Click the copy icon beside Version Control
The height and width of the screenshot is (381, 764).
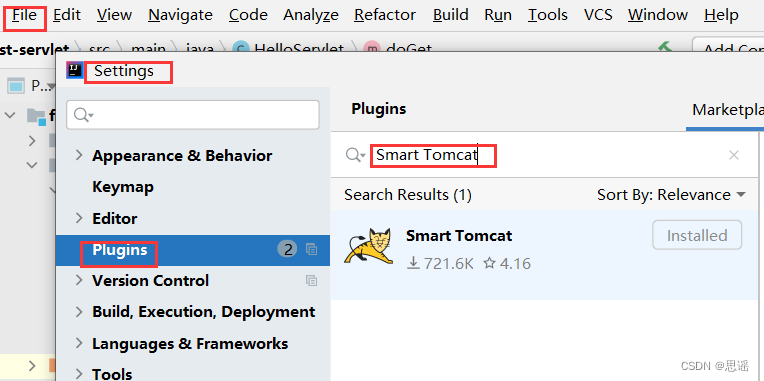pyautogui.click(x=311, y=281)
